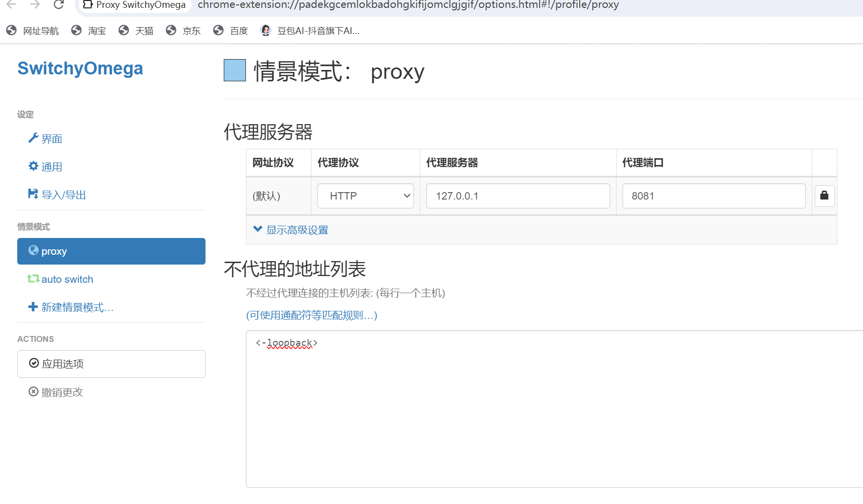The image size is (863, 504).
Task: Click the avatar icon of 豆包AI bookmark
Action: tap(266, 31)
